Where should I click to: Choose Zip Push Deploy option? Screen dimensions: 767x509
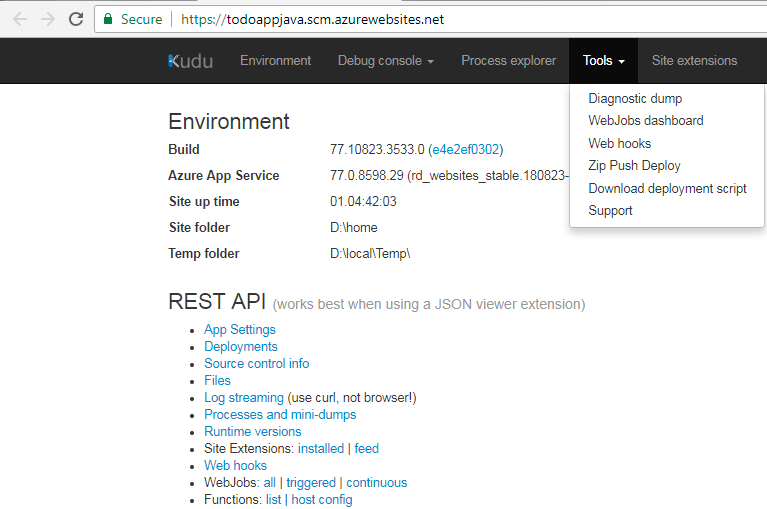pyautogui.click(x=634, y=166)
